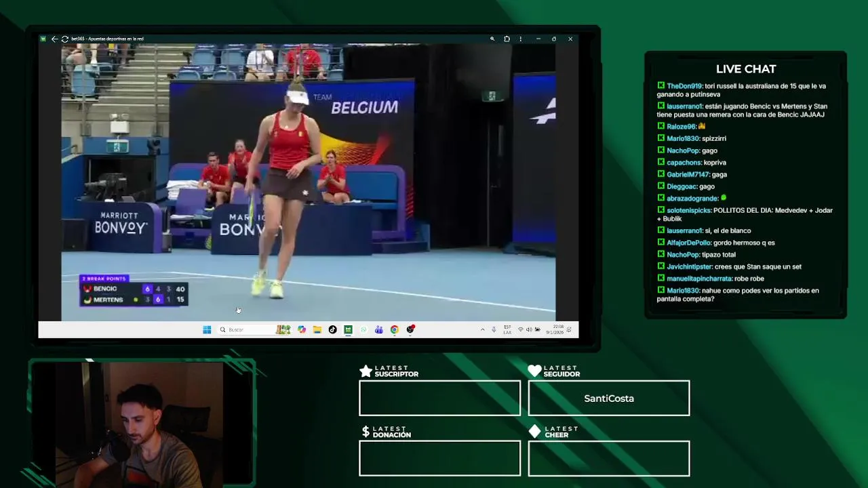This screenshot has height=488, width=868.
Task: Click the Latest Cheer box
Action: [x=609, y=458]
